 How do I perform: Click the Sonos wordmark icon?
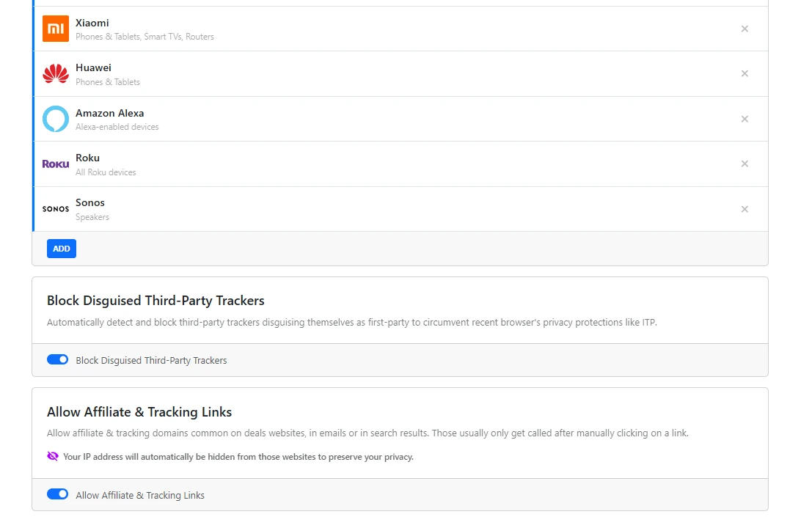click(x=55, y=209)
